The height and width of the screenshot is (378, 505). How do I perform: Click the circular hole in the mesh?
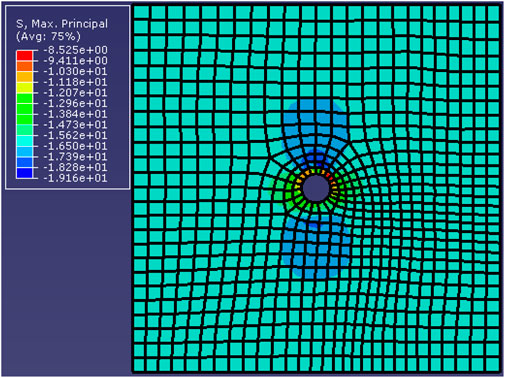(316, 188)
